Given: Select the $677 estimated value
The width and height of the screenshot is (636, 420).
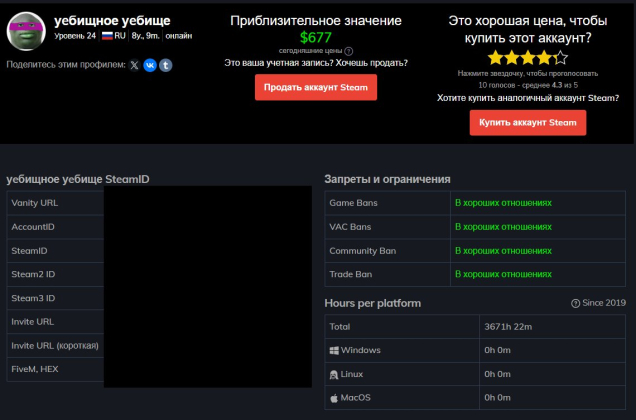Looking at the screenshot, I should click(x=316, y=37).
